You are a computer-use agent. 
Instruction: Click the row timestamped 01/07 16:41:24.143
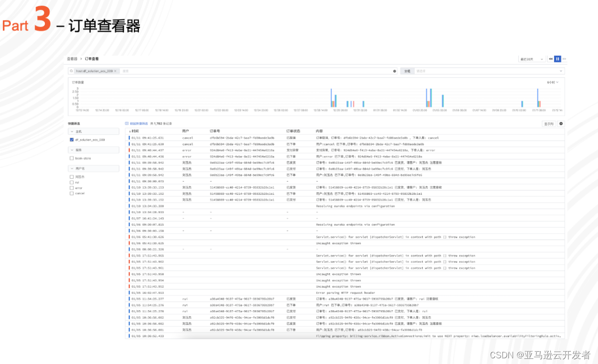[345, 218]
